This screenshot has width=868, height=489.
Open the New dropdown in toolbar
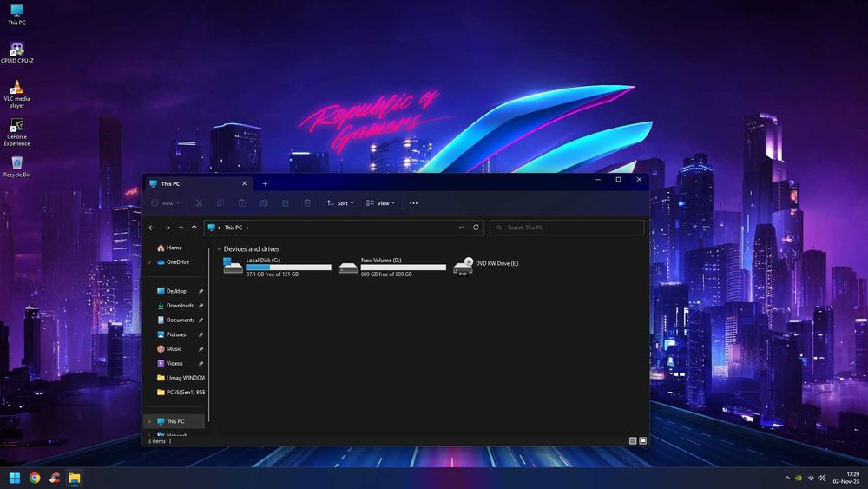(x=166, y=203)
